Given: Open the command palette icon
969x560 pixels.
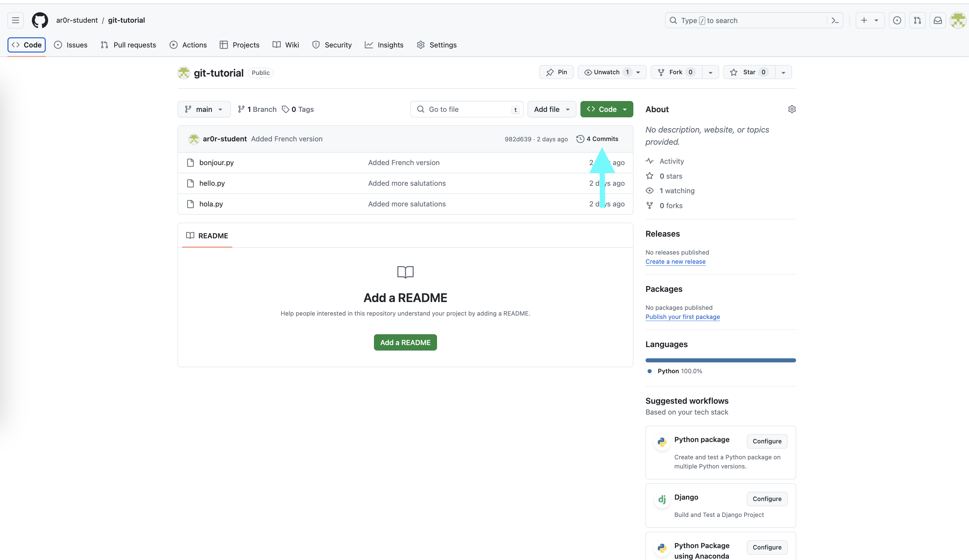Looking at the screenshot, I should [x=835, y=20].
